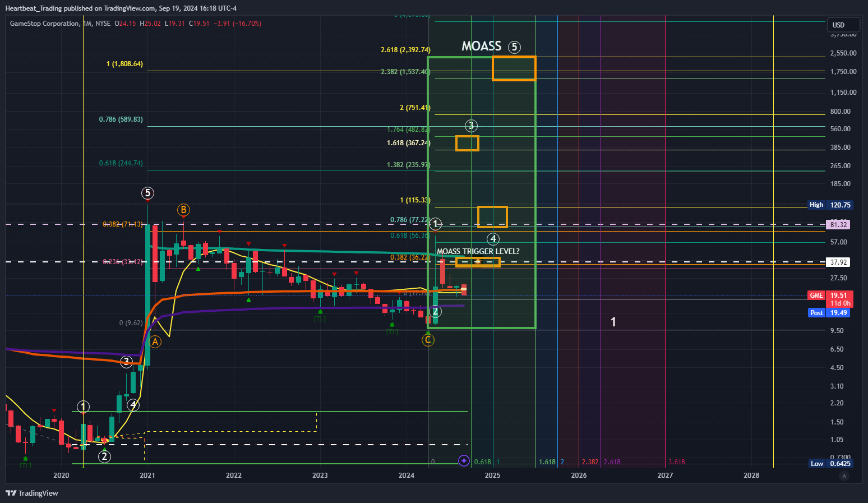Select circled wave 4 under 57.00 level

pyautogui.click(x=493, y=239)
